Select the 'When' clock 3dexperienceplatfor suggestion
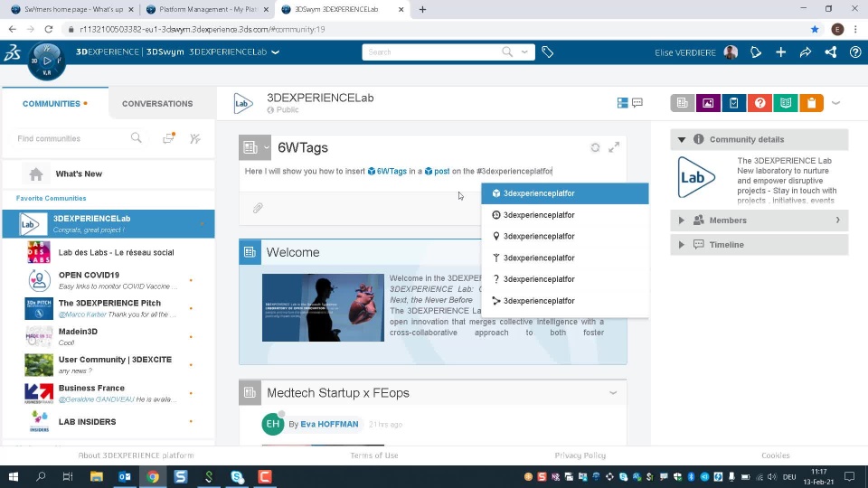 [x=564, y=215]
